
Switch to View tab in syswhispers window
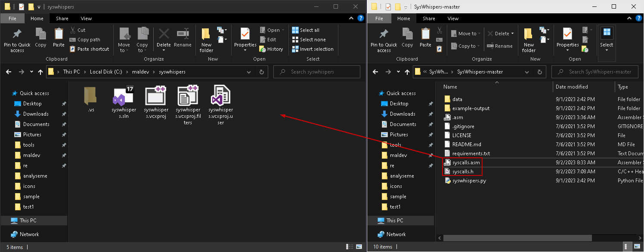click(86, 18)
